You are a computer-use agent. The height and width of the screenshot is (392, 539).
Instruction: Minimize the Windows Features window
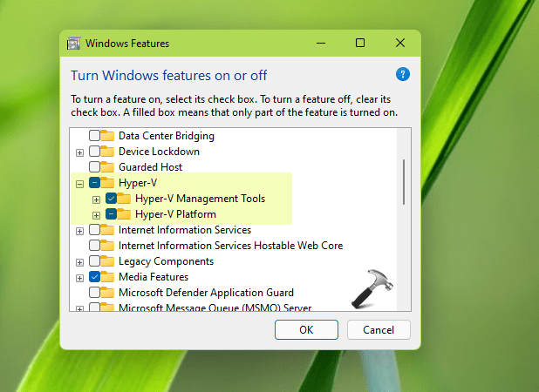[321, 44]
